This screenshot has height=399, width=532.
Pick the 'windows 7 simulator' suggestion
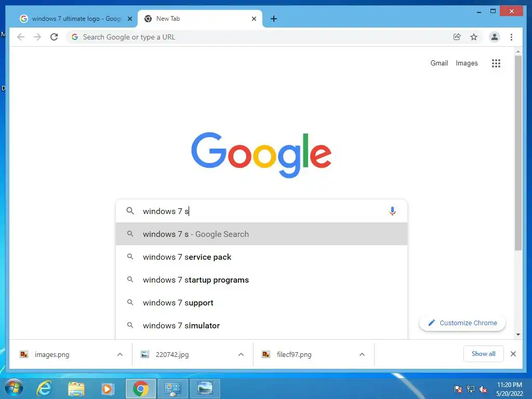coord(261,325)
